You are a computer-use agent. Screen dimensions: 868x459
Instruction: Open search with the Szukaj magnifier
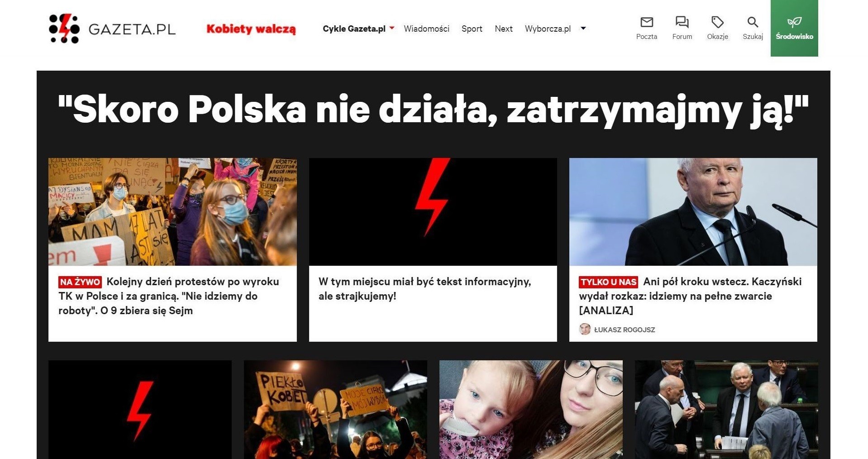coord(753,22)
